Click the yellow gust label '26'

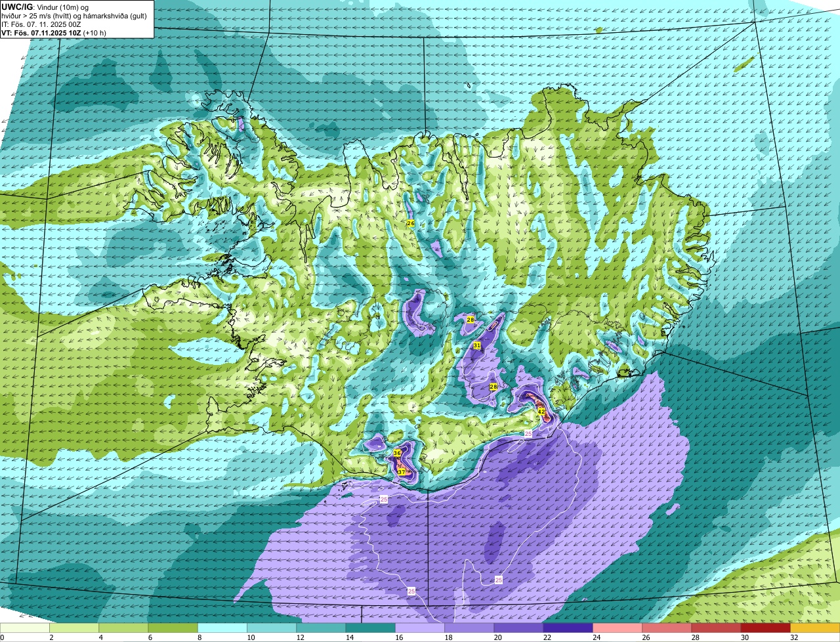point(411,223)
